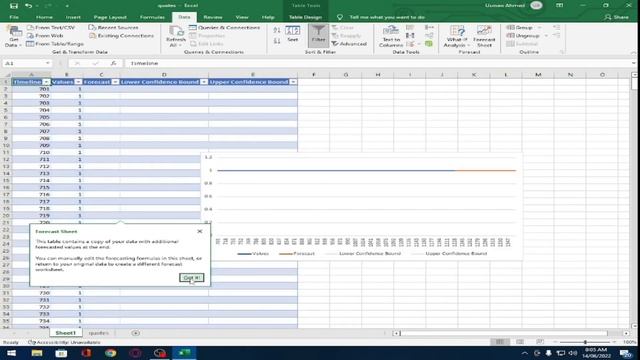Switch to Page Break Preview
640x360 pixels.
click(x=540, y=342)
